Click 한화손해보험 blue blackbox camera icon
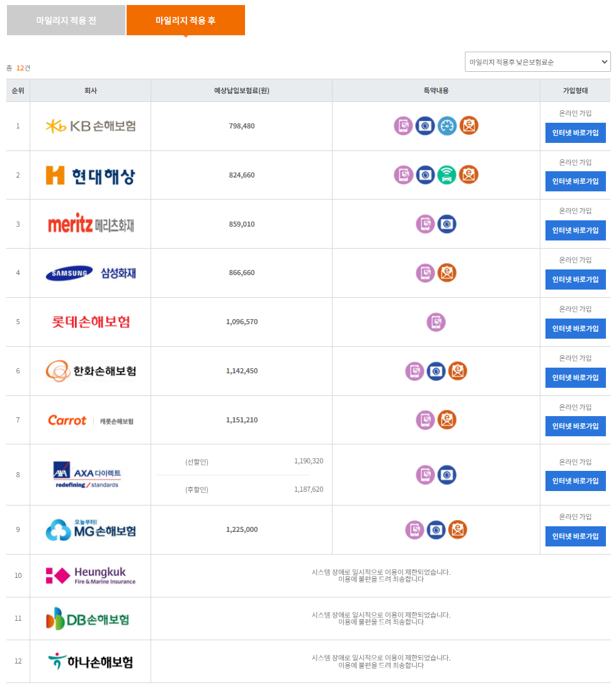 (436, 371)
